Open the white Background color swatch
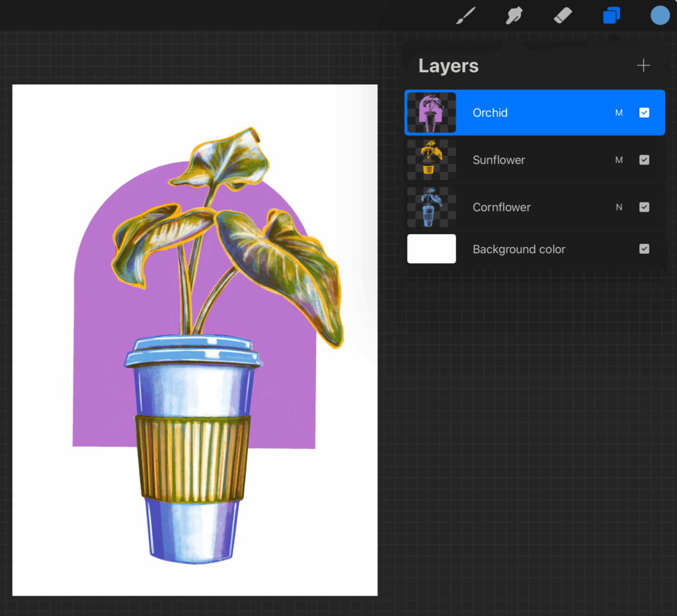The image size is (677, 616). tap(431, 249)
